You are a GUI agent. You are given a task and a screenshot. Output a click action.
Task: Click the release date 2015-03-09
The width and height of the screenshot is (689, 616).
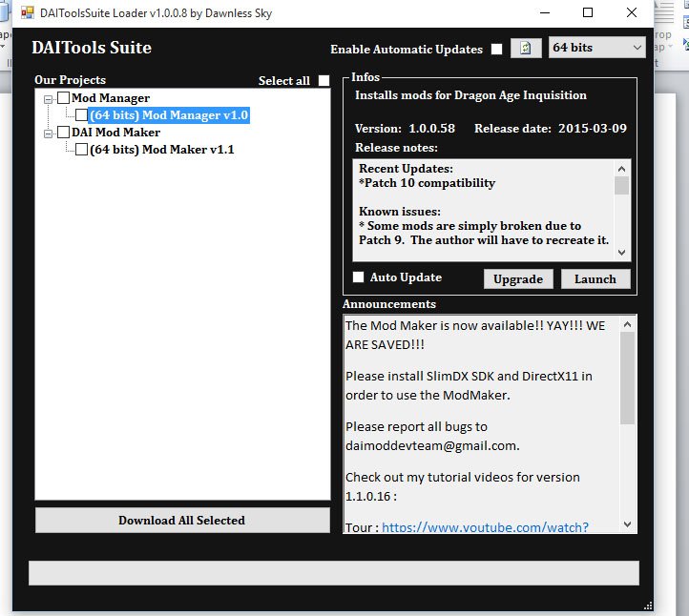click(593, 128)
